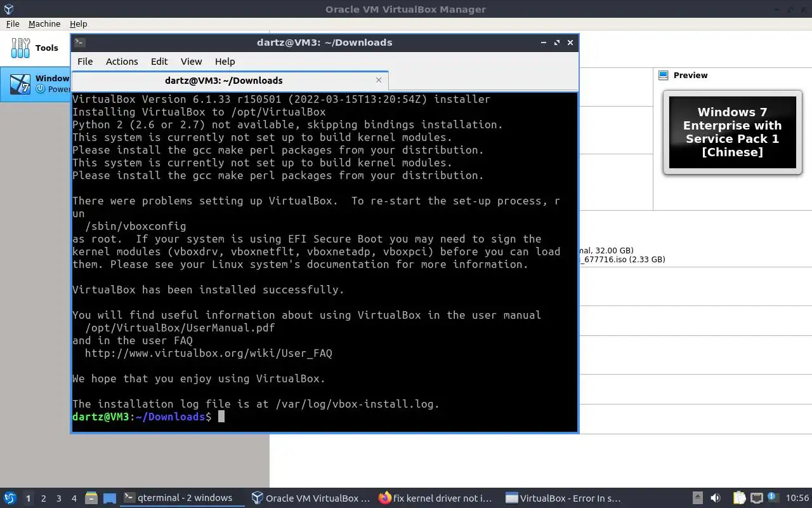The width and height of the screenshot is (812, 508).
Task: Maximize the qterminal window
Action: click(x=557, y=43)
